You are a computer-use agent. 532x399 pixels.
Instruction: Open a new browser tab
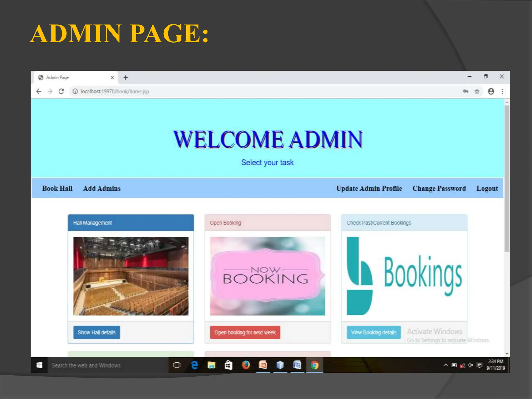[126, 77]
